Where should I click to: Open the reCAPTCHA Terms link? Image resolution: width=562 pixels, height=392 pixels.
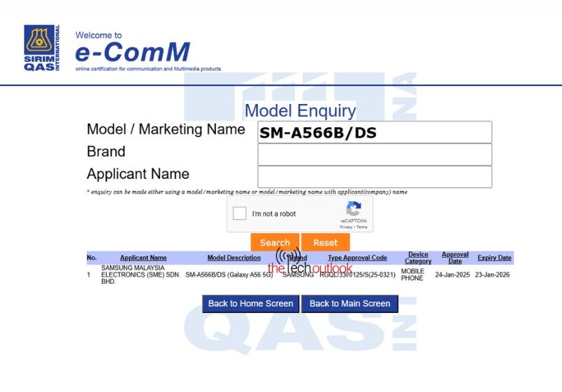pyautogui.click(x=361, y=227)
